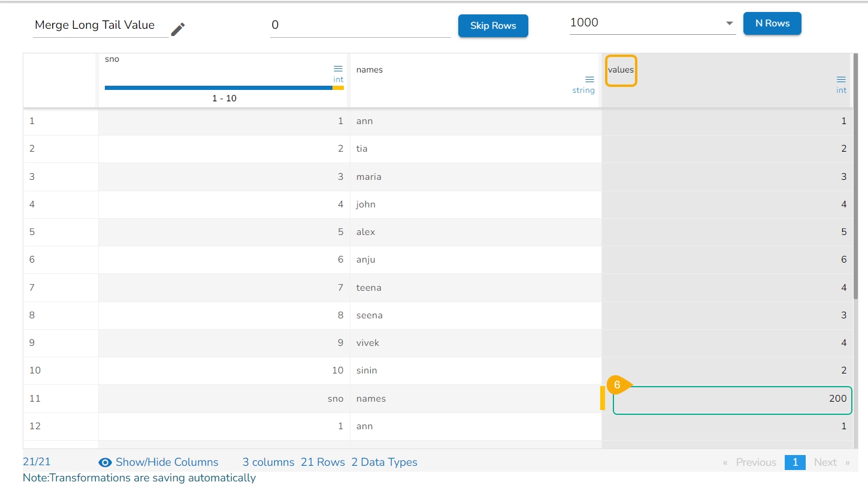This screenshot has height=488, width=868.
Task: Open the names column hamburger menu
Action: tap(589, 80)
